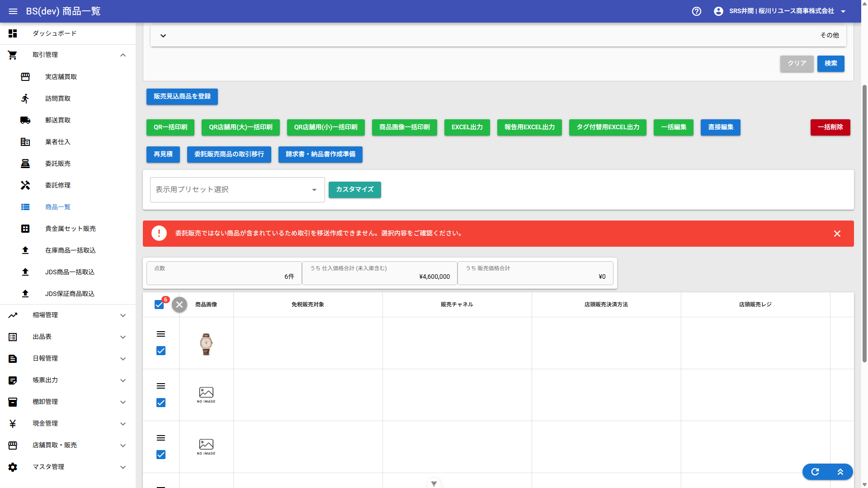Click the list icon for 商品一覧
This screenshot has height=488, width=868.
point(25,207)
